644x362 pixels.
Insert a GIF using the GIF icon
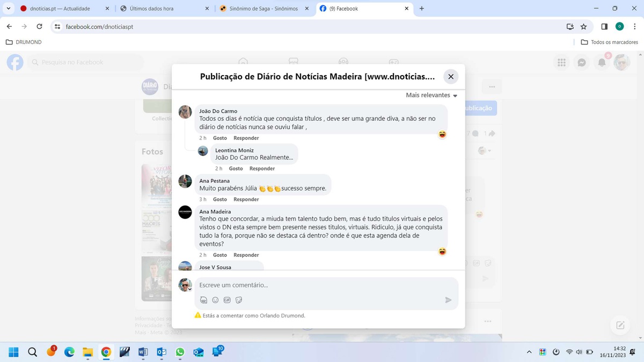point(227,300)
